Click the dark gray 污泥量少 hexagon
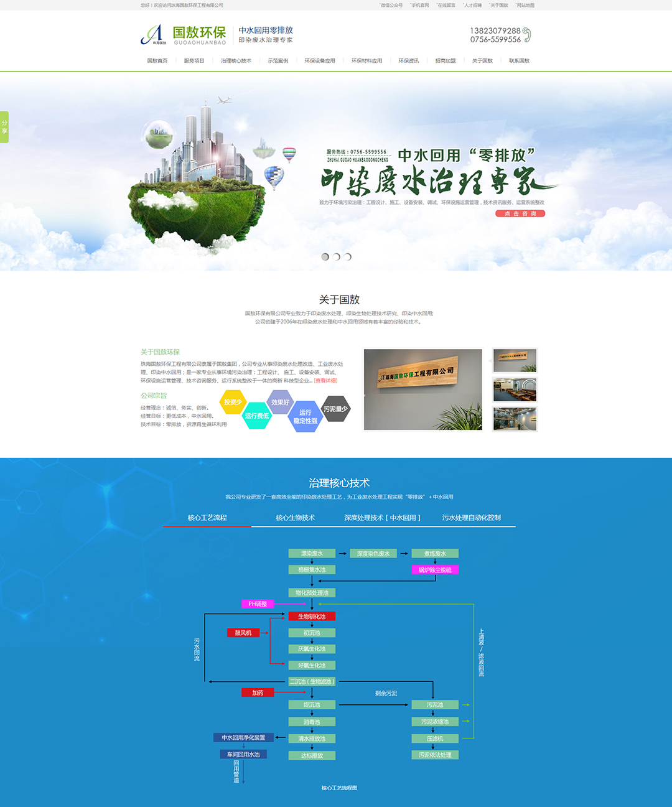Image resolution: width=672 pixels, height=807 pixels. click(x=335, y=409)
